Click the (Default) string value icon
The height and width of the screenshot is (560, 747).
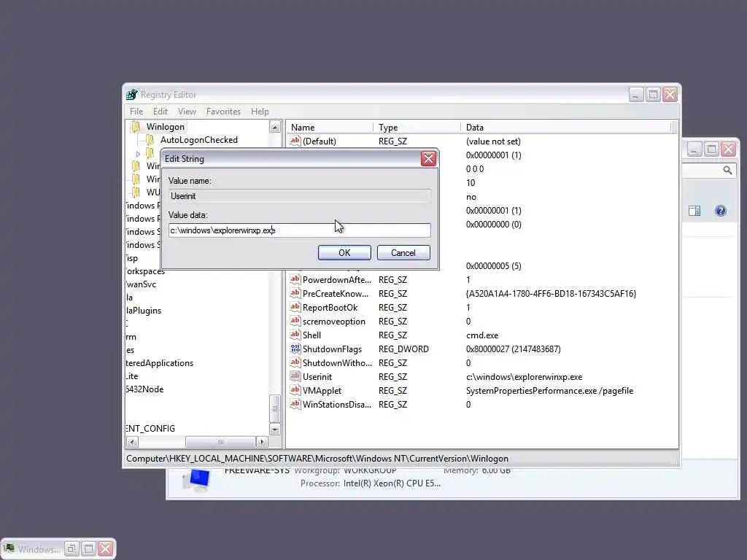click(x=295, y=141)
